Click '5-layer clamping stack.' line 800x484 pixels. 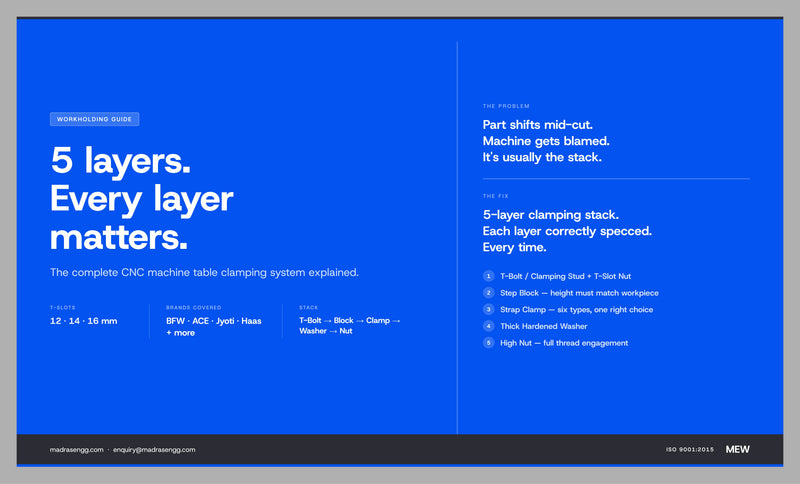551,215
